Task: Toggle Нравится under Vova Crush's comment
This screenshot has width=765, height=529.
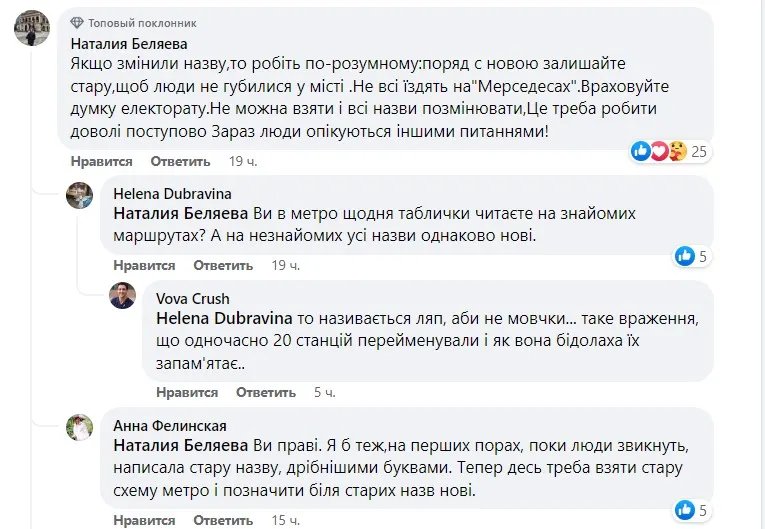Action: 187,392
